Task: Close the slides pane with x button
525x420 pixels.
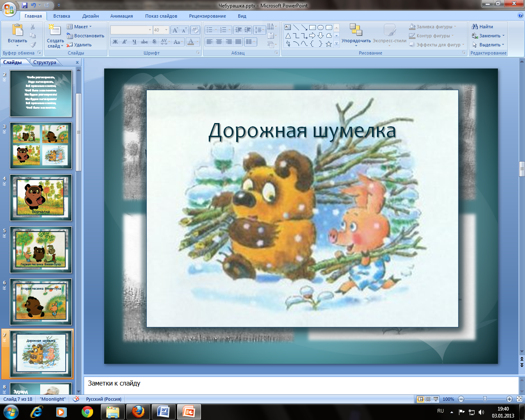Action: point(77,62)
